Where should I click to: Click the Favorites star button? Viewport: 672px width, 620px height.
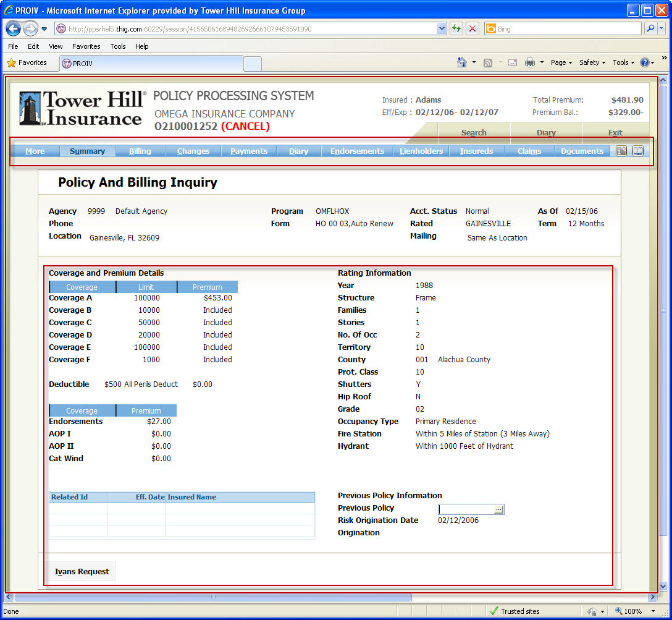(x=27, y=62)
